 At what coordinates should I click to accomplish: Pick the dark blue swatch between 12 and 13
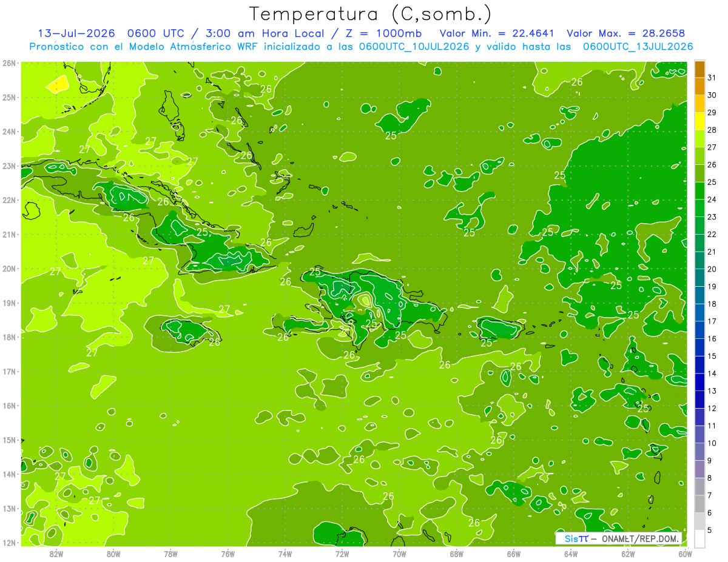click(x=699, y=400)
